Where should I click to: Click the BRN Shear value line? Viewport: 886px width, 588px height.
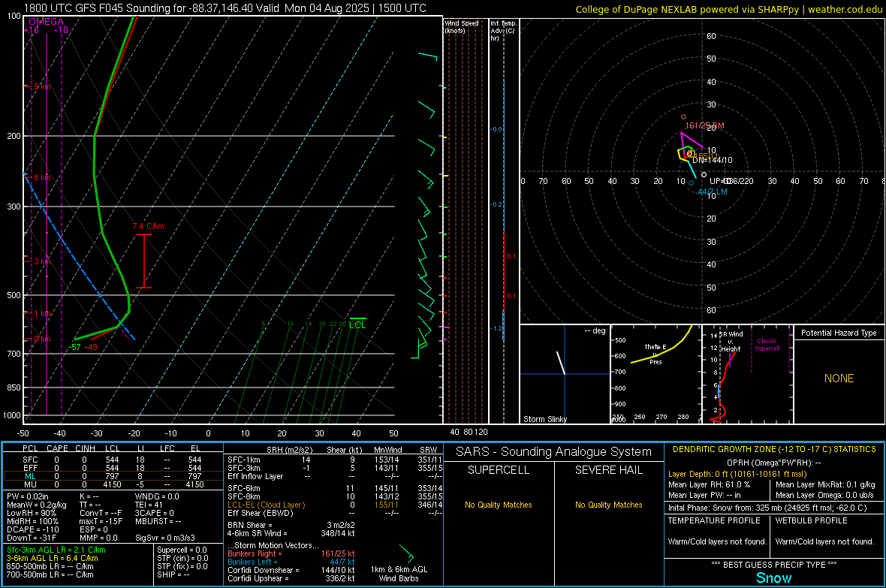click(x=291, y=525)
